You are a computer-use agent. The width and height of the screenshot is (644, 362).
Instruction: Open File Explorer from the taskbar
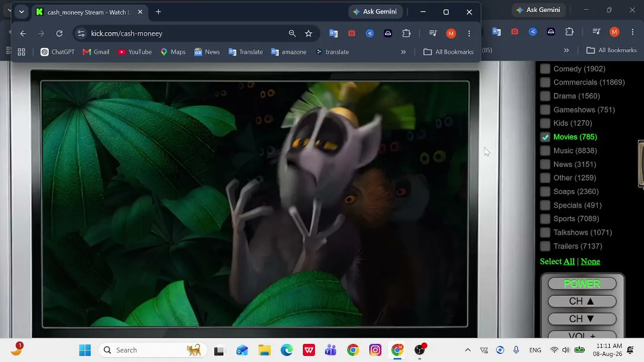265,350
